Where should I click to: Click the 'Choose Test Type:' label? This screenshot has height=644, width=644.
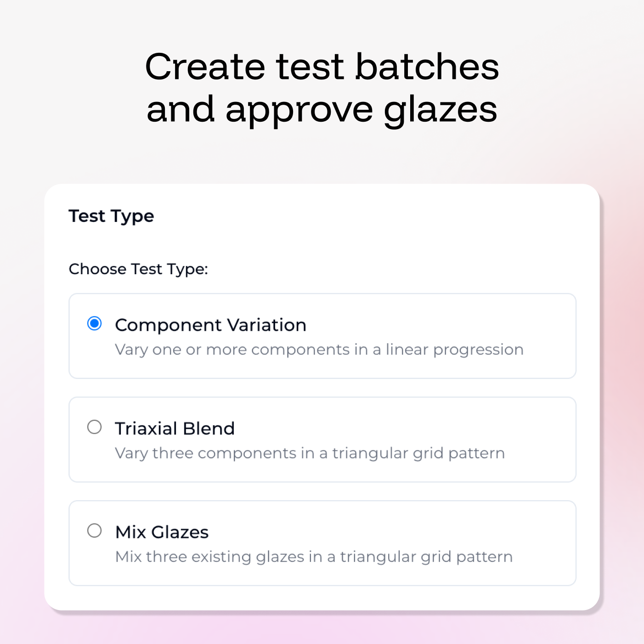[x=138, y=269]
